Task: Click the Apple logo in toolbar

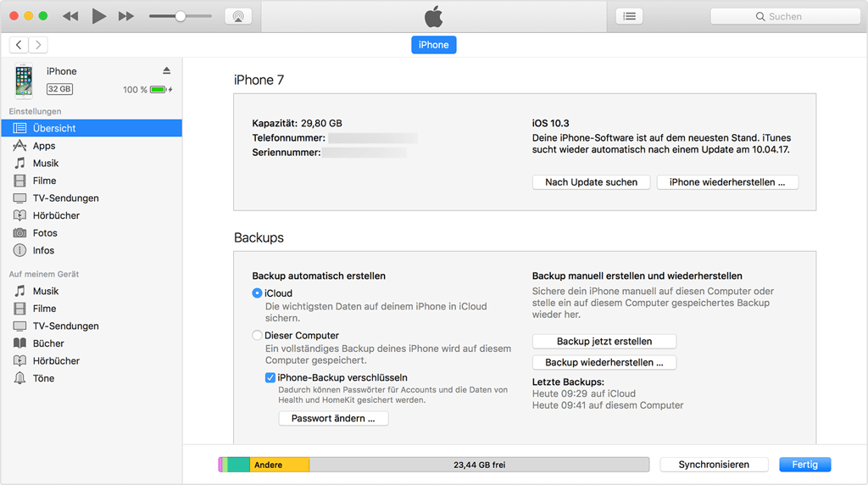Action: click(433, 16)
